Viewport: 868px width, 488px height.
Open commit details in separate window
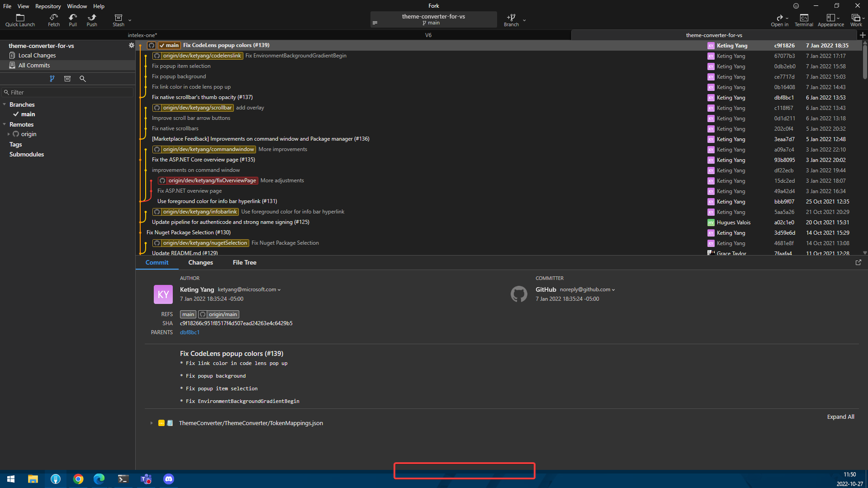coord(858,262)
